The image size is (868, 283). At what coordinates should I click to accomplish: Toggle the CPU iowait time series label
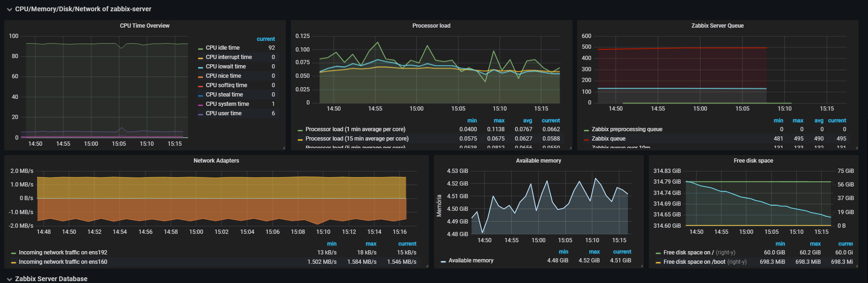(x=226, y=67)
